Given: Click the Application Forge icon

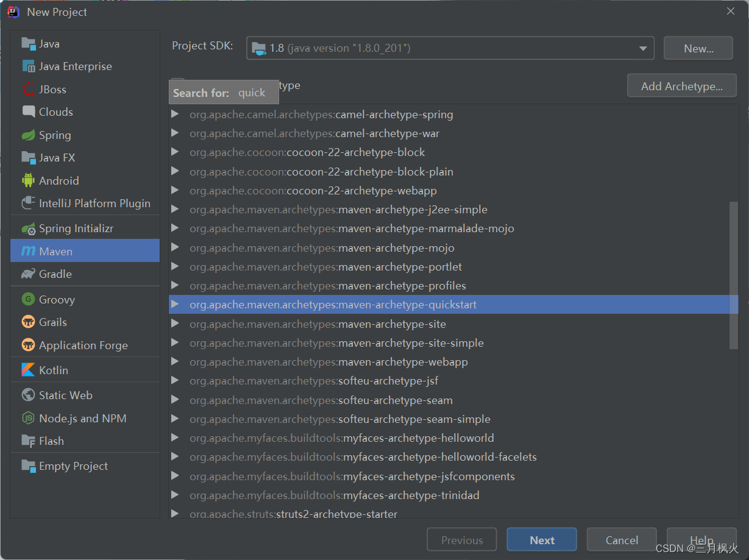Looking at the screenshot, I should [29, 345].
